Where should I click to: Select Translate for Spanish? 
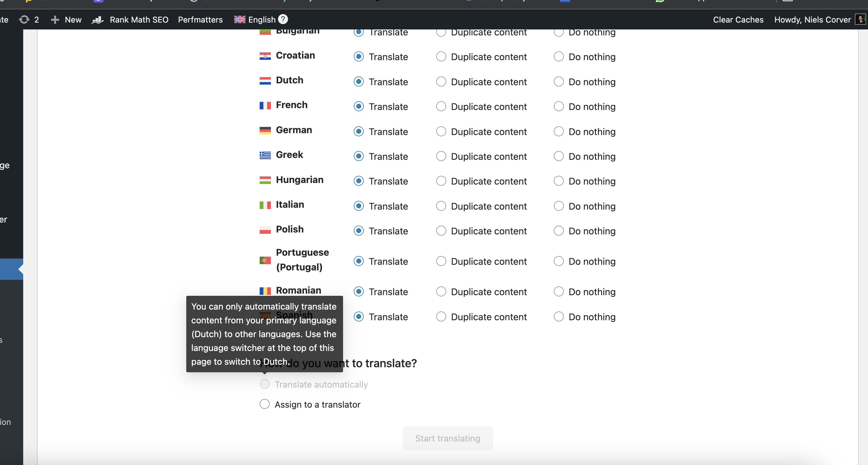[359, 316]
